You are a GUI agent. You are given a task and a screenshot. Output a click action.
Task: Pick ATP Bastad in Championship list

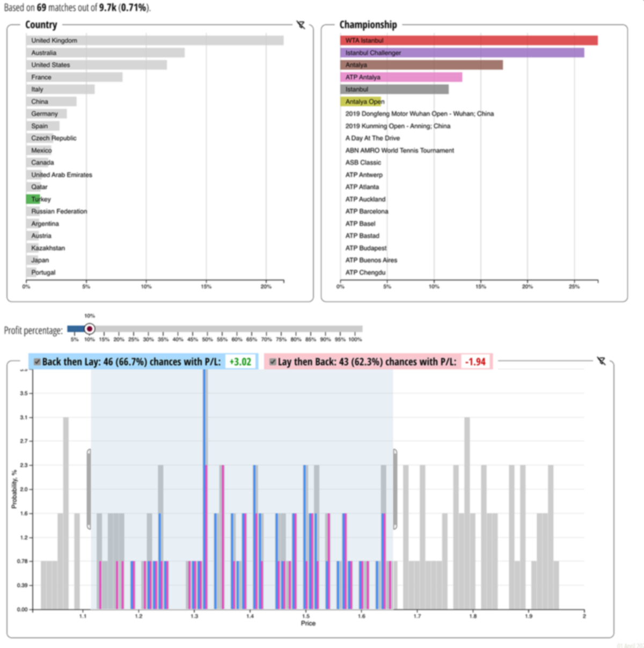pyautogui.click(x=362, y=236)
